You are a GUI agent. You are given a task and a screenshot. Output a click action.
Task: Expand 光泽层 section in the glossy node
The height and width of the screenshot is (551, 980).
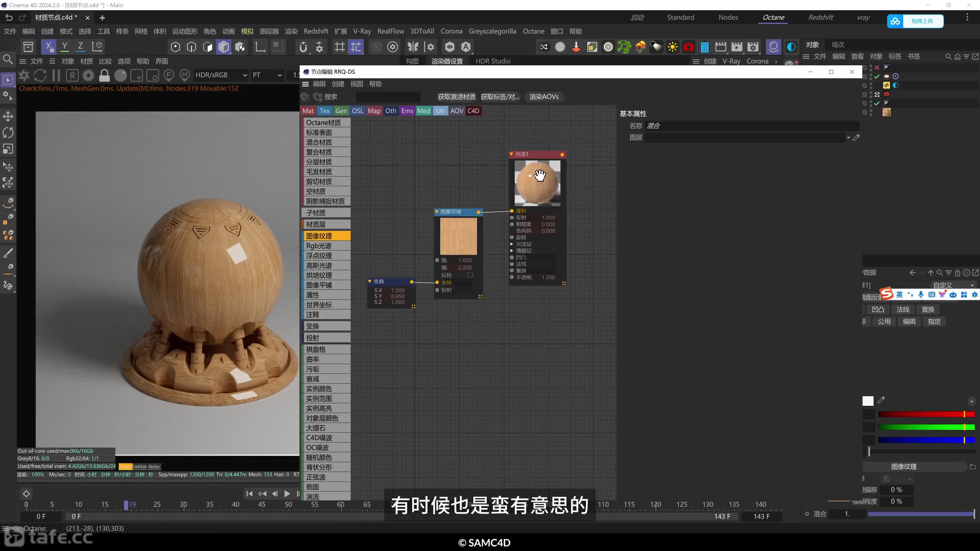[512, 244]
